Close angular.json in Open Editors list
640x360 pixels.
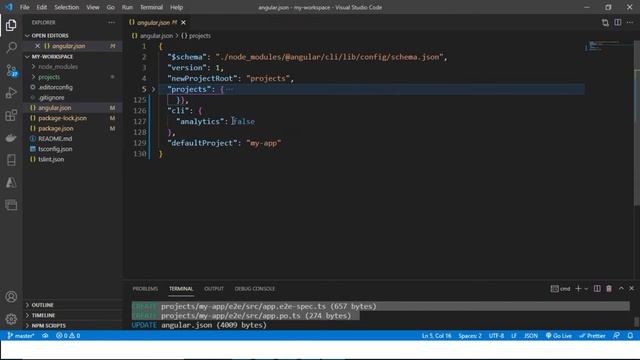point(38,46)
